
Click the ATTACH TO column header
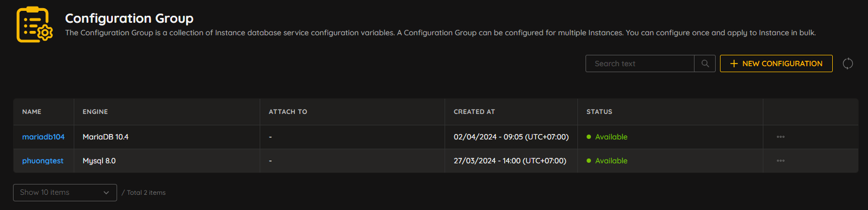click(x=288, y=112)
